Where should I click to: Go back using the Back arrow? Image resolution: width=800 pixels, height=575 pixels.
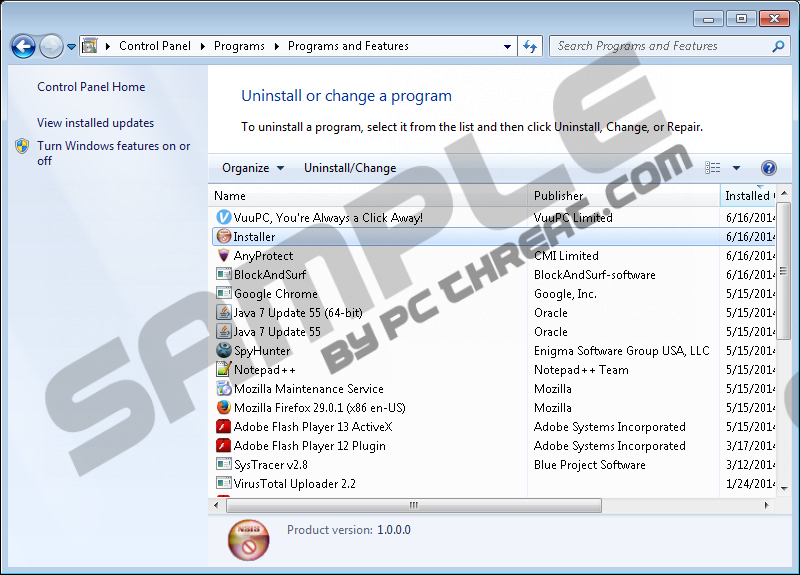(x=23, y=46)
